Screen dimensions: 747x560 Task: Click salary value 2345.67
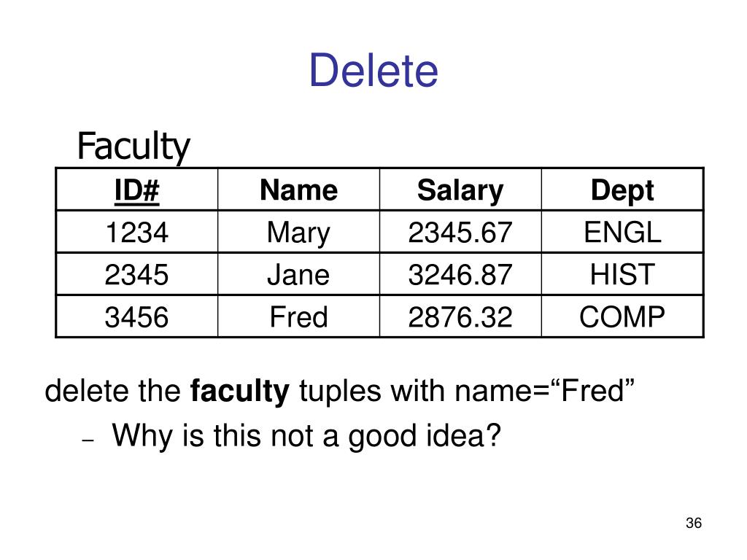[x=460, y=233]
